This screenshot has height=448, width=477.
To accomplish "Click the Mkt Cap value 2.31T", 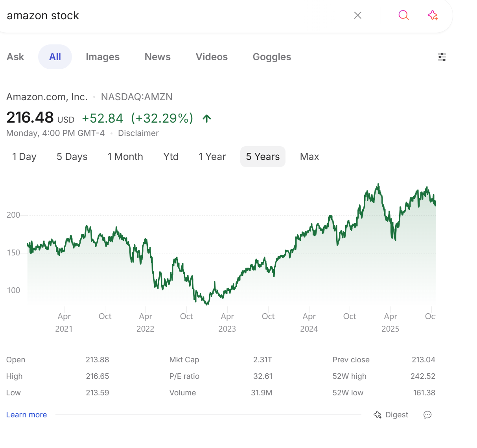I will pyautogui.click(x=263, y=360).
